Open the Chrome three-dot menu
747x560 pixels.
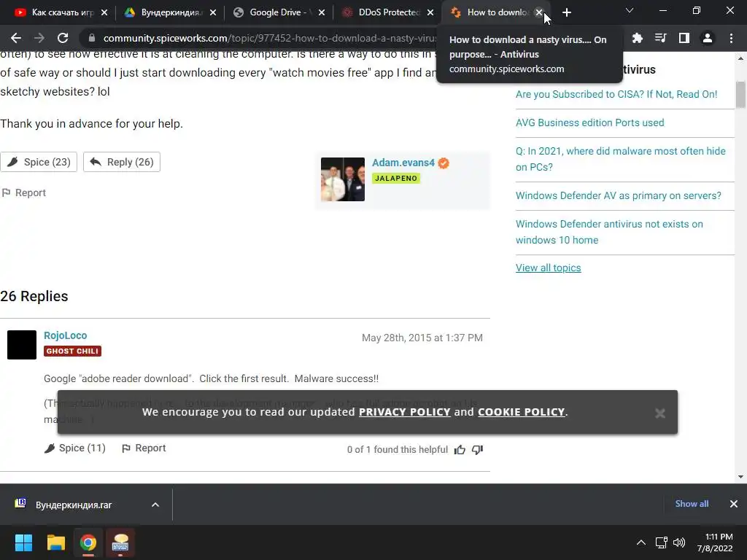pos(731,38)
